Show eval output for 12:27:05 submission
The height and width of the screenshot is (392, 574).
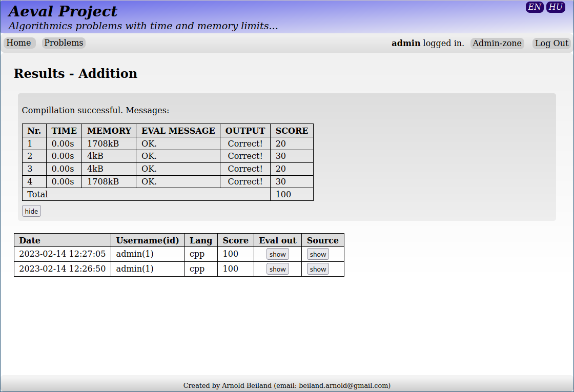[x=277, y=254]
